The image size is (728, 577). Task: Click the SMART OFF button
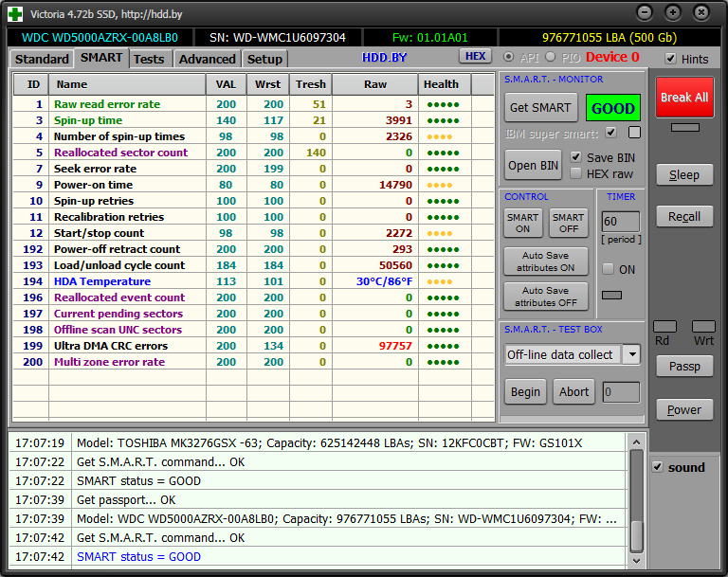click(569, 224)
